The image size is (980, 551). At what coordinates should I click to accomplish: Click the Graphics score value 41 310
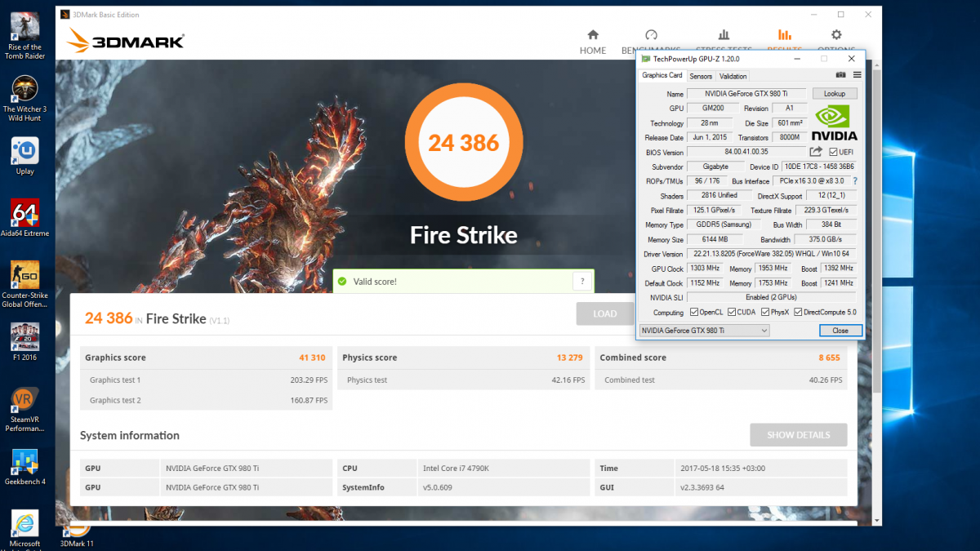[312, 358]
